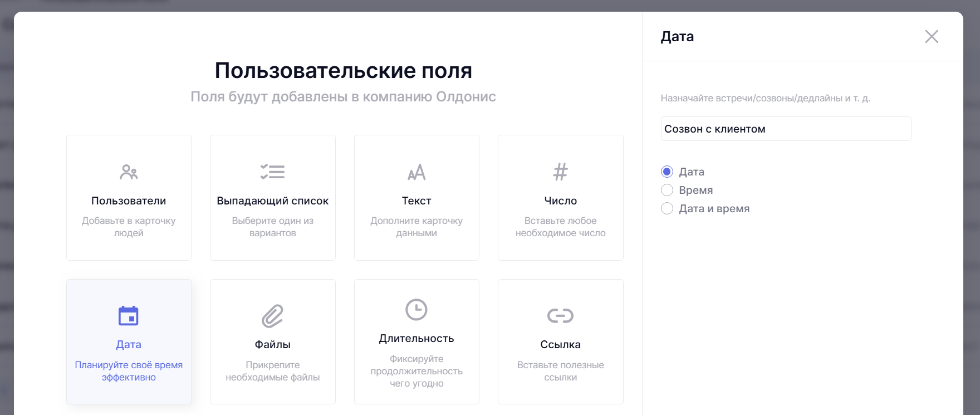
Task: Close the Дата side panel
Action: [932, 37]
